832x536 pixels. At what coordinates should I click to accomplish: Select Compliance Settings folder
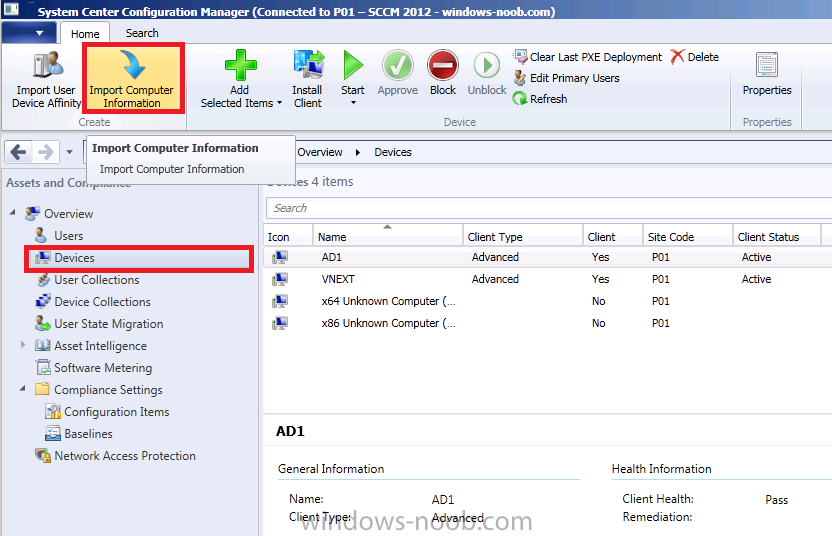coord(108,390)
